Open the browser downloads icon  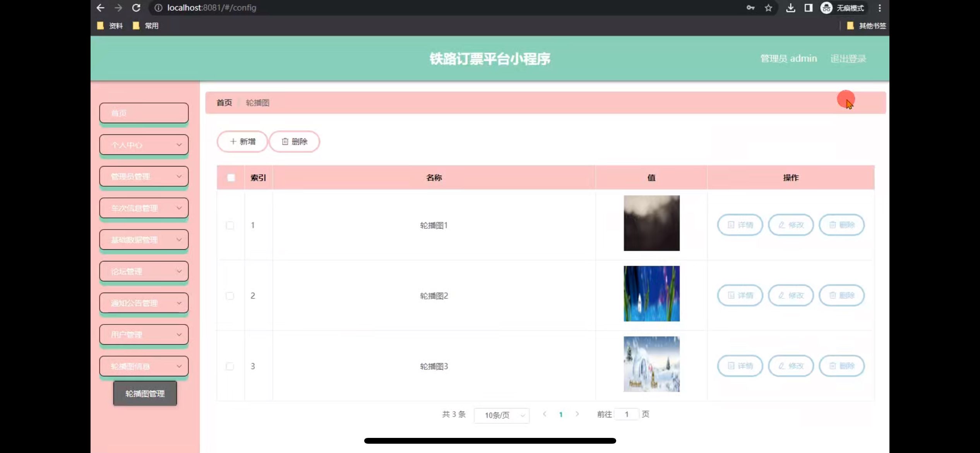tap(790, 8)
